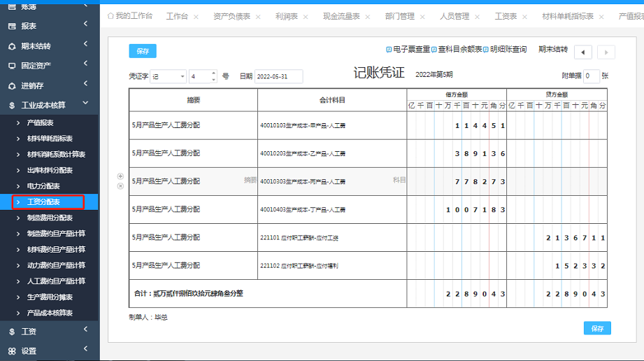The height and width of the screenshot is (361, 644).
Task: Click account cell 40010103生产成本-甲产品-人工费
Action: (x=332, y=126)
